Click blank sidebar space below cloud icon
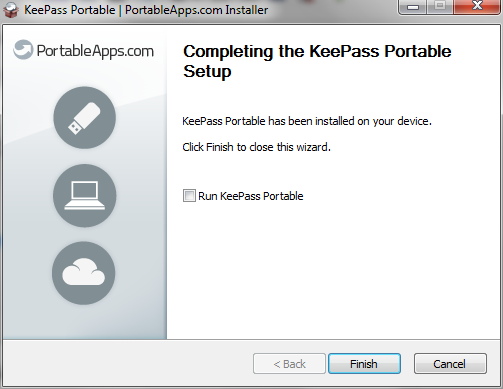 (x=84, y=322)
